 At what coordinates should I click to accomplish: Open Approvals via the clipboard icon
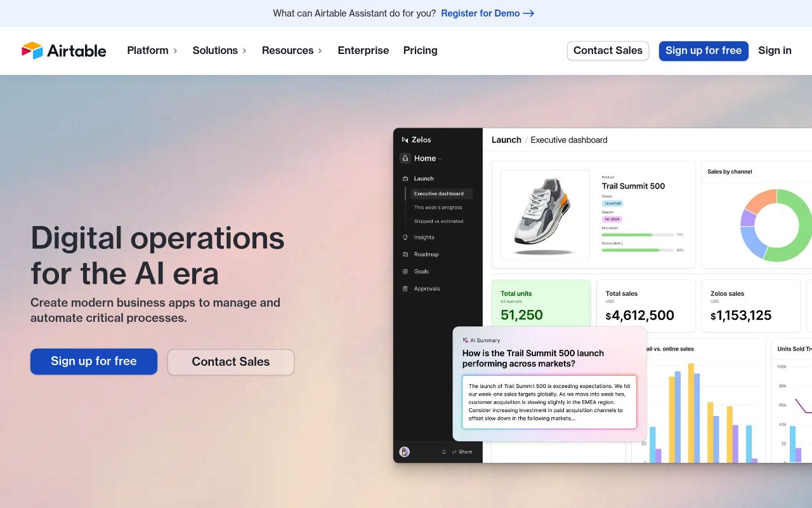[x=405, y=288]
